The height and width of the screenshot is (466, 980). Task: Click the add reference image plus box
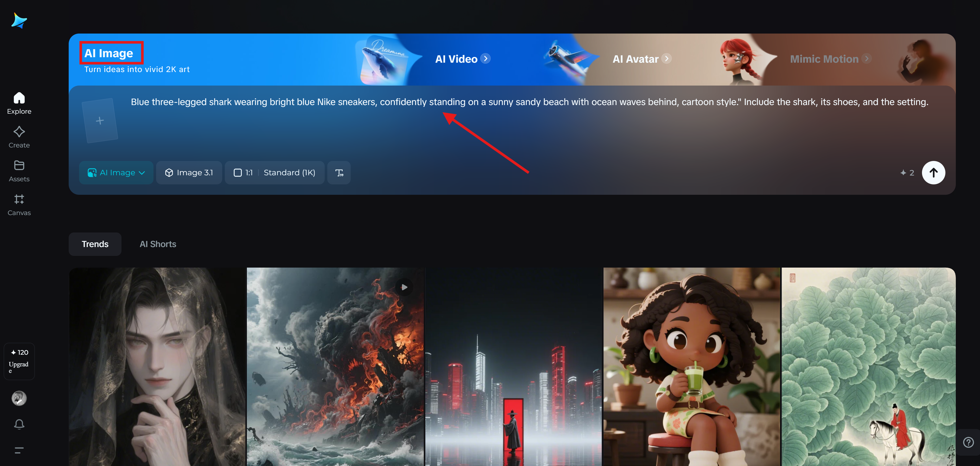pos(100,121)
